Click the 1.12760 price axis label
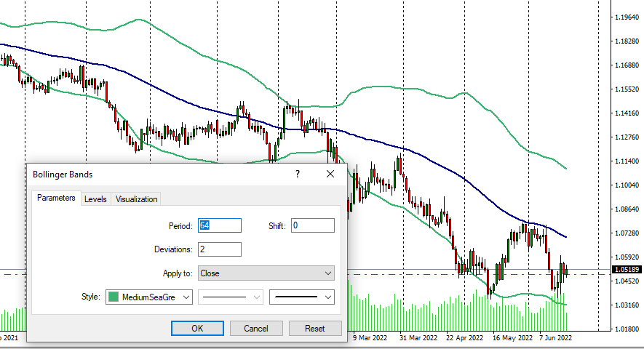The height and width of the screenshot is (349, 644). (627, 137)
